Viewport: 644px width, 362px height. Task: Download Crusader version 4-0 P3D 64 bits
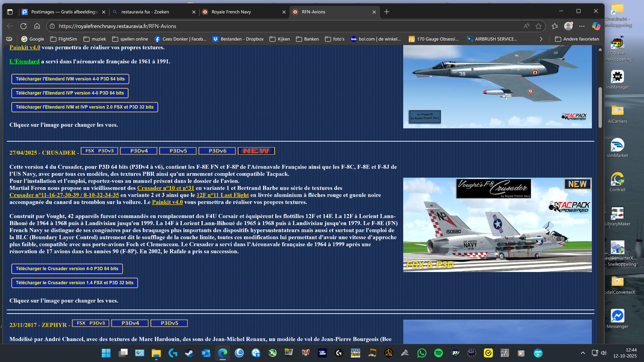67,268
